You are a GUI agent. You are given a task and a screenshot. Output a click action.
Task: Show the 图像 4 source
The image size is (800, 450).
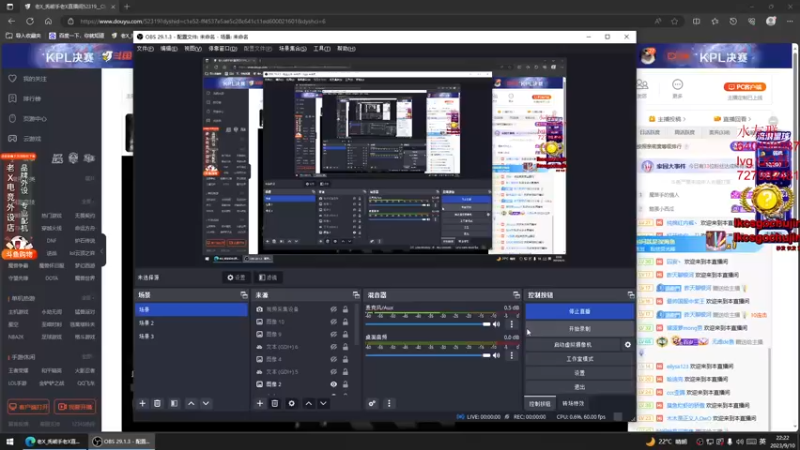[x=333, y=359]
